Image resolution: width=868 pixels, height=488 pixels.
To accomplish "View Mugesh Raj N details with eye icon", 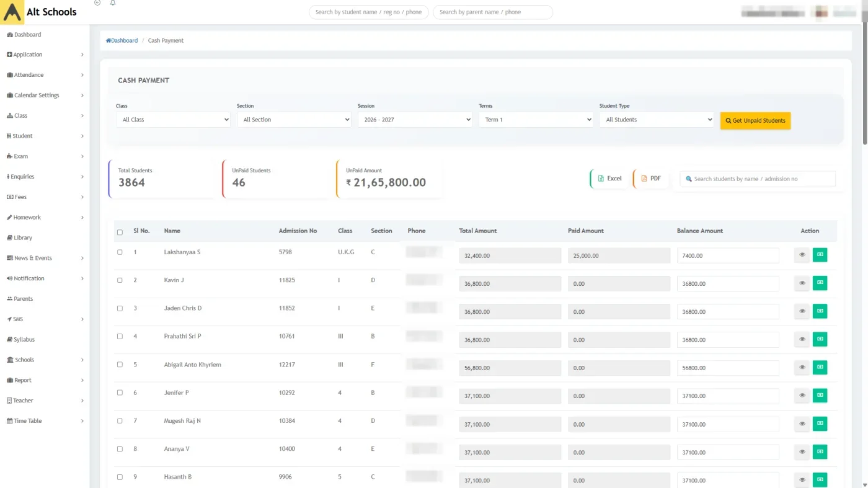I will coord(802,424).
